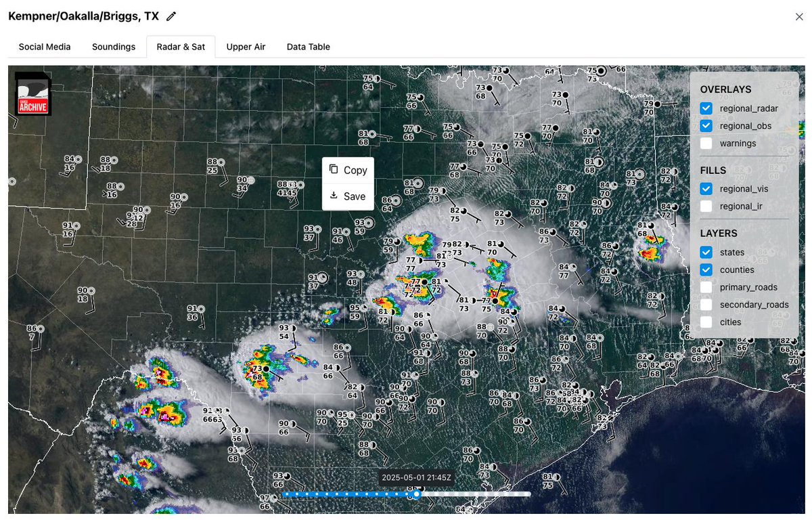Click the unfilled end of the time slider
This screenshot has width=812, height=522.
527,494
